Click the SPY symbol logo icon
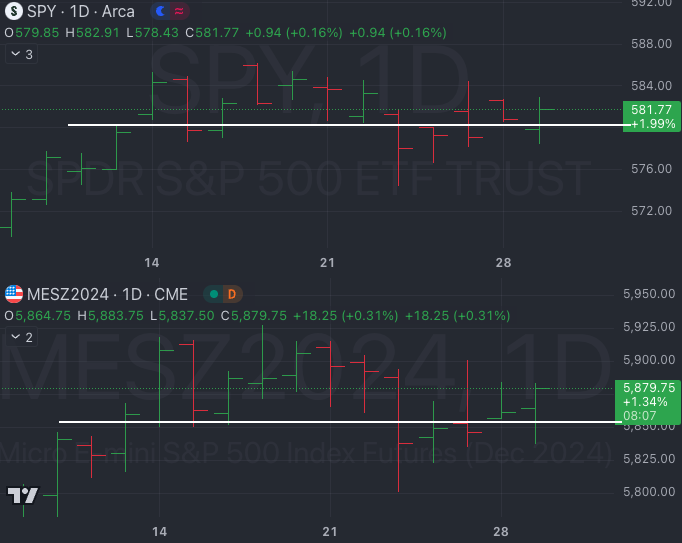The height and width of the screenshot is (543, 682). [14, 12]
